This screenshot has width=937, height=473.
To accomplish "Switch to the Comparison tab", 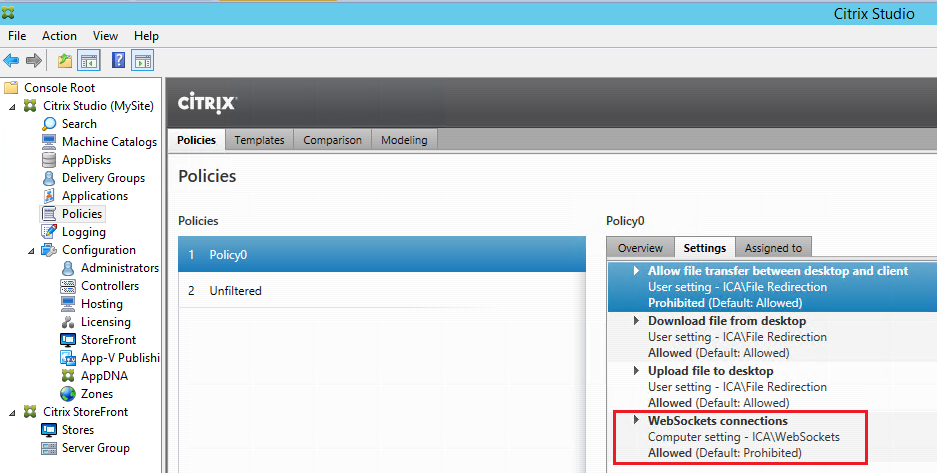I will [x=332, y=140].
